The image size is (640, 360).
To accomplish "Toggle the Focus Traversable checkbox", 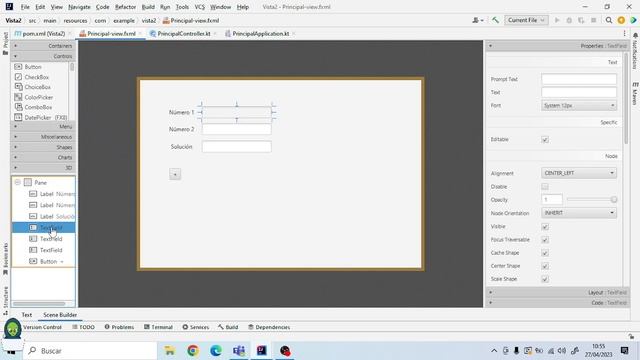I will point(545,240).
